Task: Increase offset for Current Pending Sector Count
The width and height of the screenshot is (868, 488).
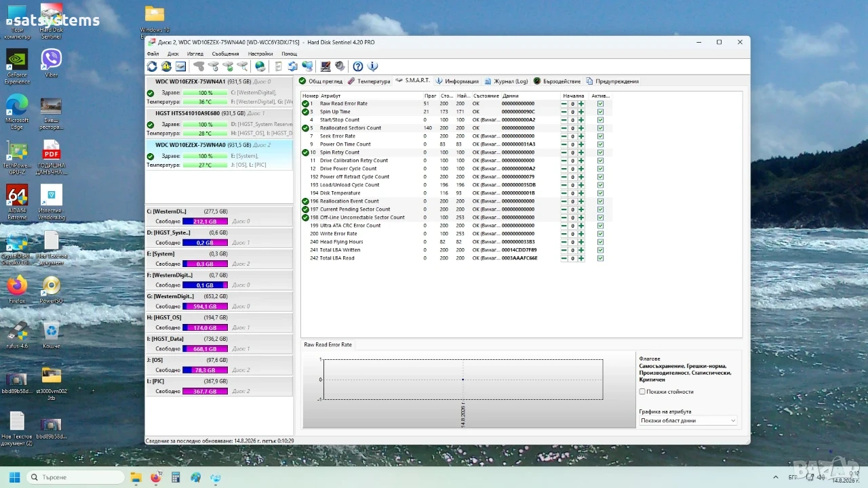Action: (581, 209)
